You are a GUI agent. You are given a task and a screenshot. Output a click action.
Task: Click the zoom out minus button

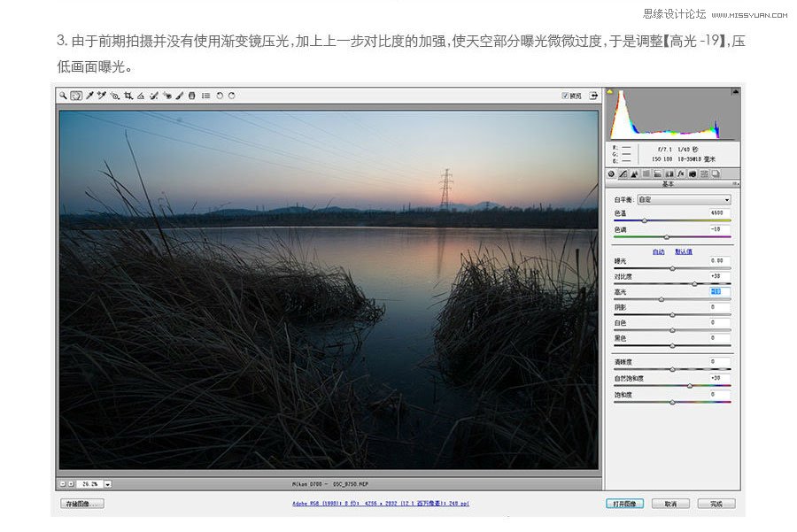click(63, 484)
